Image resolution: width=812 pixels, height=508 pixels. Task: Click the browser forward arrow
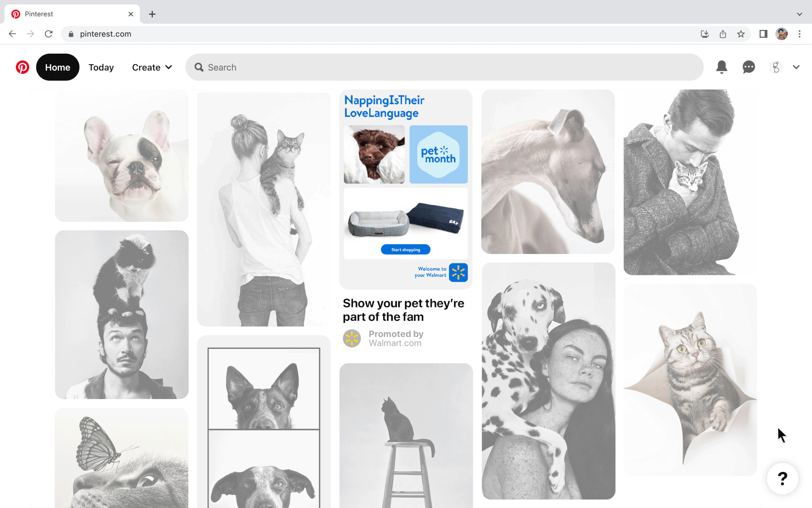[31, 34]
